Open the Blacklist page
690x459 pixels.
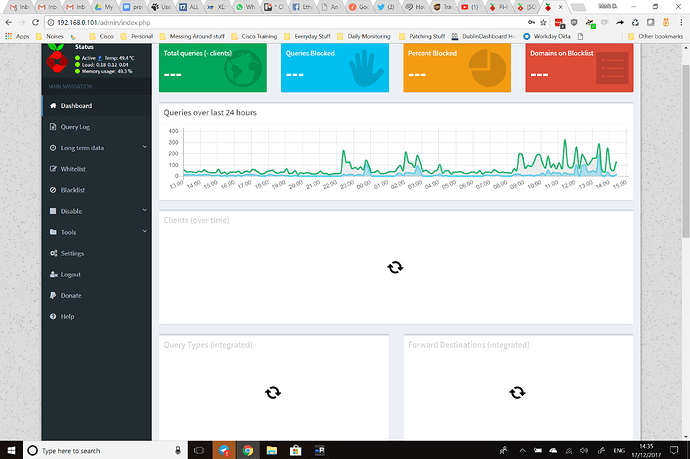pyautogui.click(x=97, y=190)
